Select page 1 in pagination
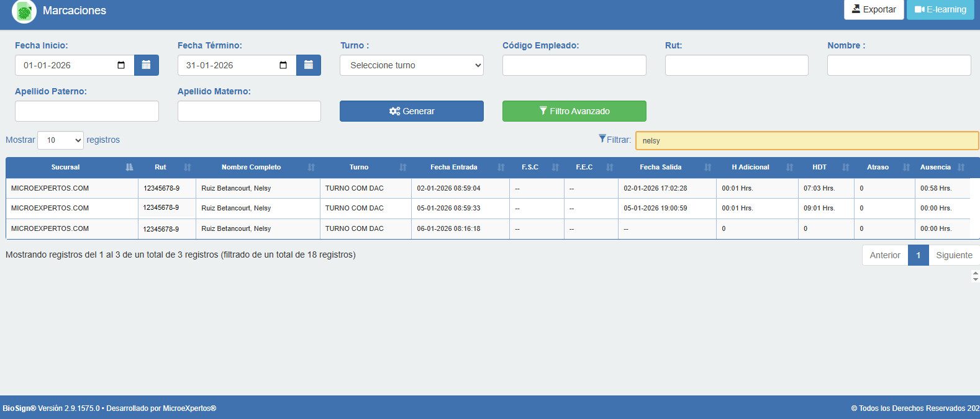 point(919,255)
